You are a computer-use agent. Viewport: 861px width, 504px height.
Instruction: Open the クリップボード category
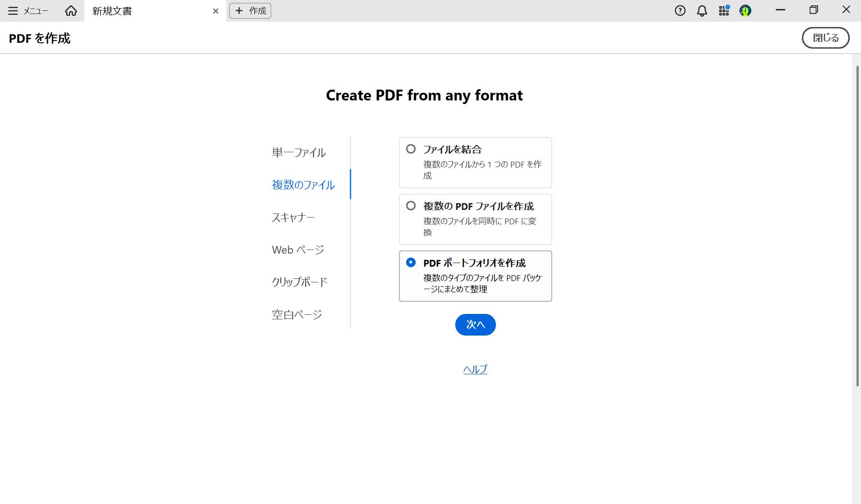point(299,282)
